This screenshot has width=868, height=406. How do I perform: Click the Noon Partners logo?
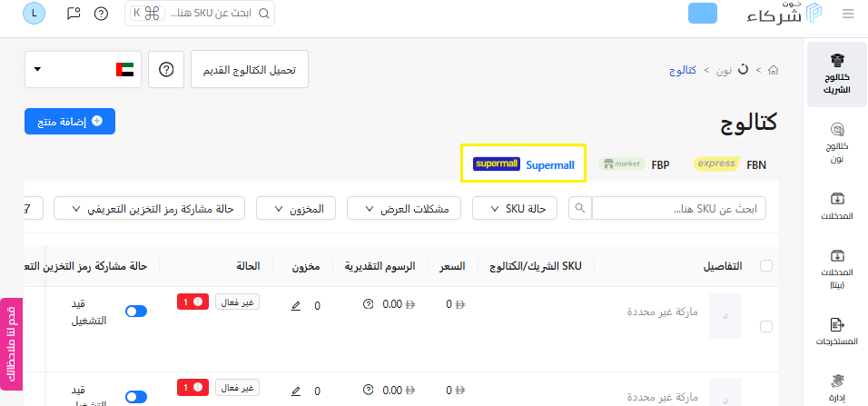point(784,14)
